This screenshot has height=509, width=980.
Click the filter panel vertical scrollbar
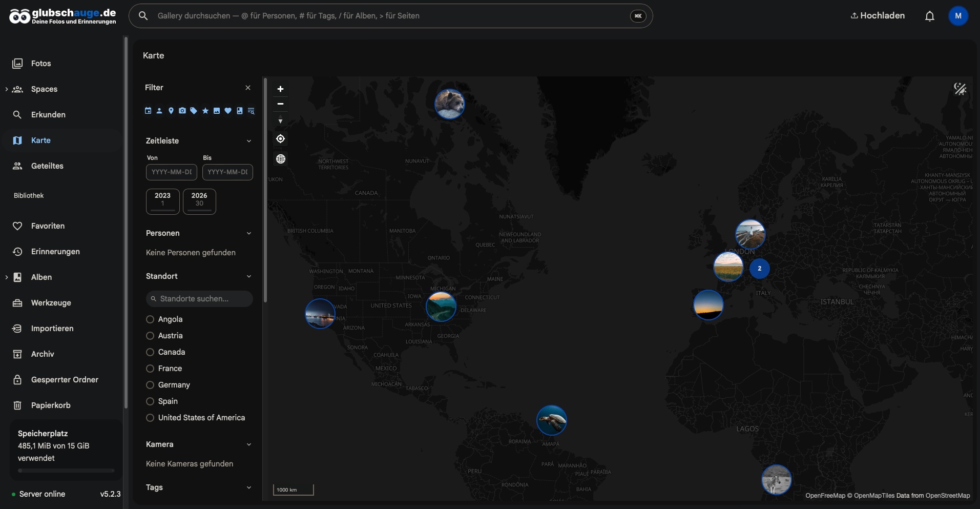coord(265,190)
